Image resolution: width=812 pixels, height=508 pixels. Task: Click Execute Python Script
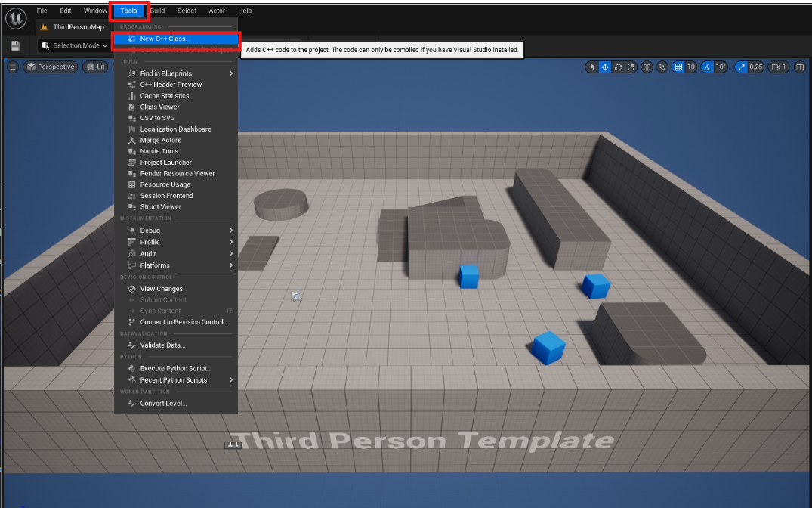coord(175,369)
